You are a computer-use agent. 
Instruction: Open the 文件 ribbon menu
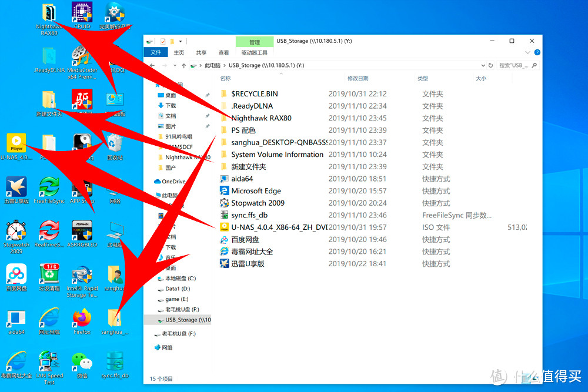(156, 52)
